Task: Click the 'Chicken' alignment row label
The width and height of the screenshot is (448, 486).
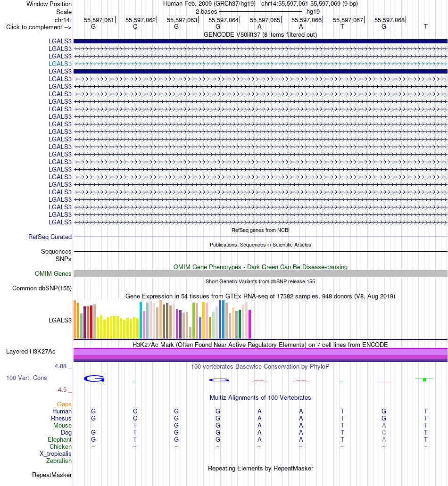Action: 60,446
